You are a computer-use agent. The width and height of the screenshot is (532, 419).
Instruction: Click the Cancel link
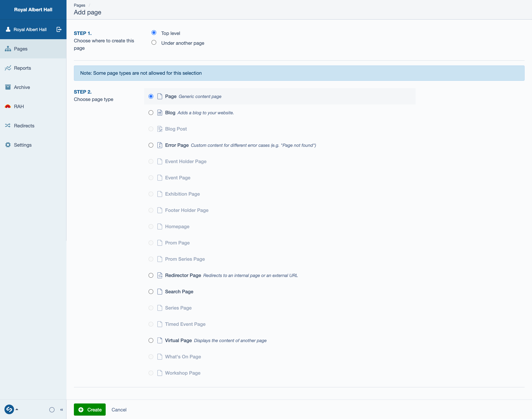pos(119,410)
